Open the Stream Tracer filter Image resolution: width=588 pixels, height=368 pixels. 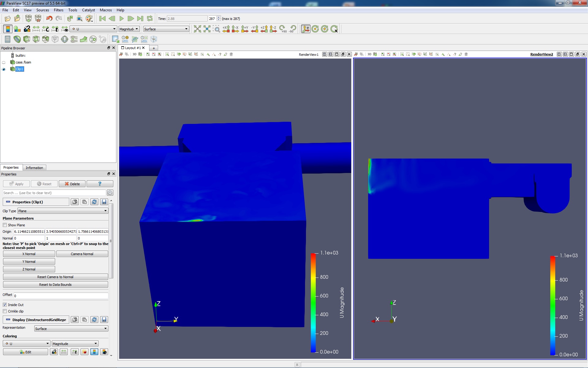click(x=74, y=39)
